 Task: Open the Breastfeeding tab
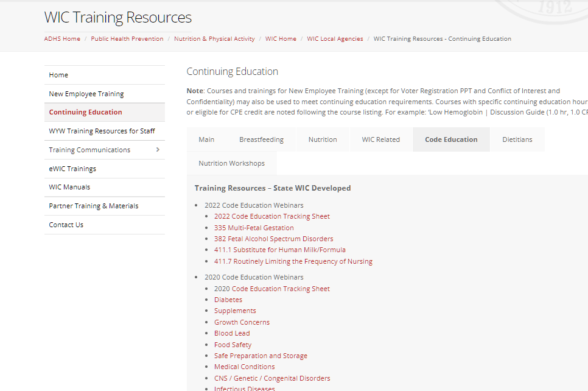pos(261,139)
